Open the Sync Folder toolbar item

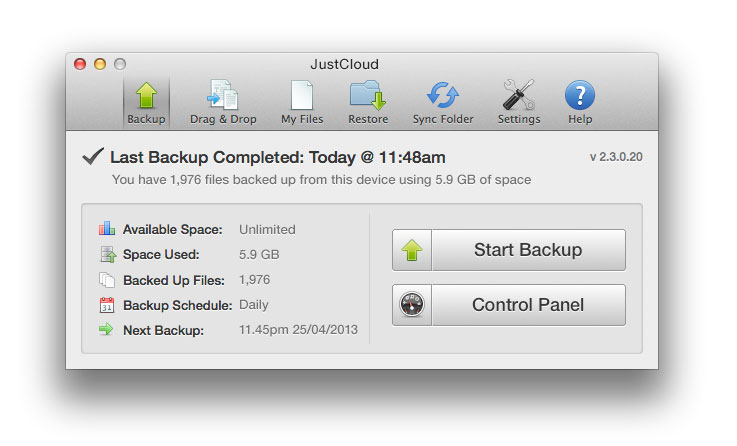coord(443,102)
